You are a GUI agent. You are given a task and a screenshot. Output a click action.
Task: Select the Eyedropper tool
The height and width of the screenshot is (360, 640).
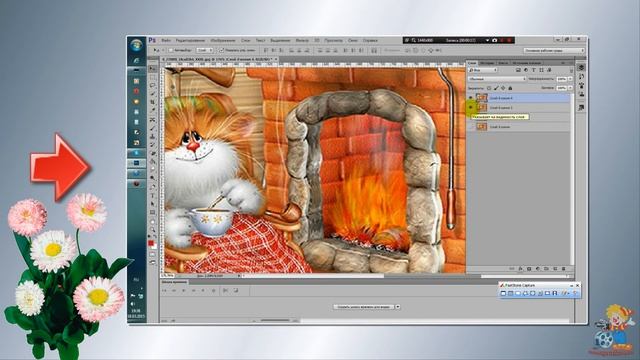[152, 110]
